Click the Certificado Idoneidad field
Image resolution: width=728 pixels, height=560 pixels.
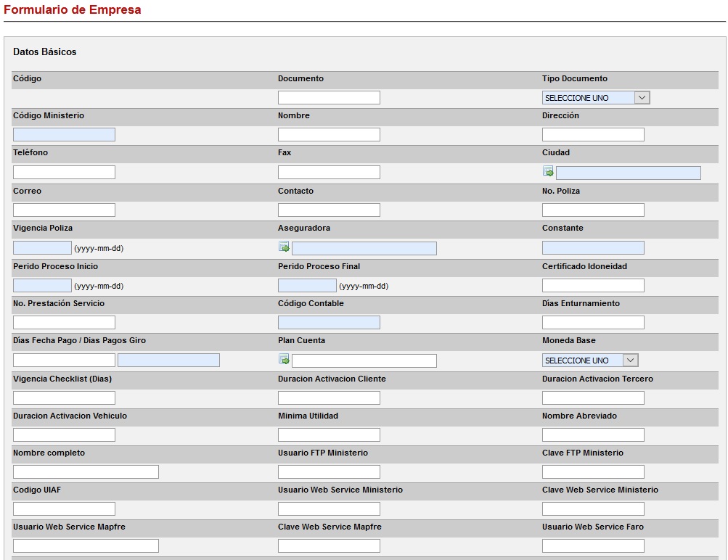tap(593, 286)
